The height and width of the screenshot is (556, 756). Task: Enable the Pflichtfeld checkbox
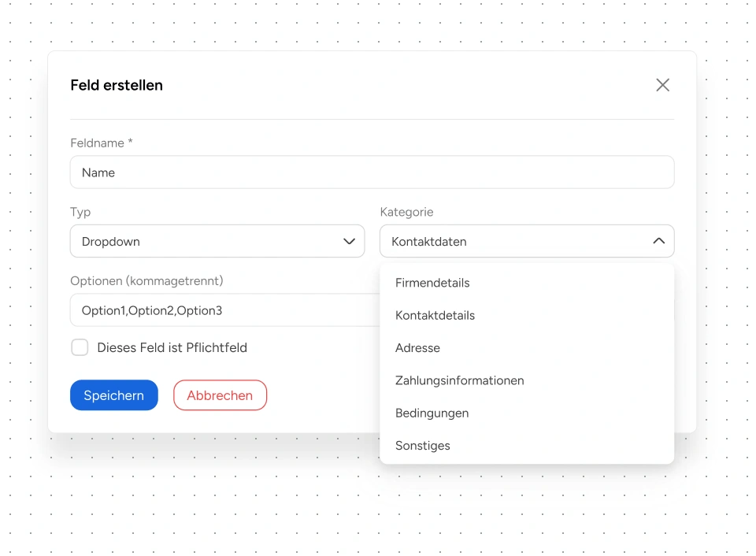tap(80, 347)
